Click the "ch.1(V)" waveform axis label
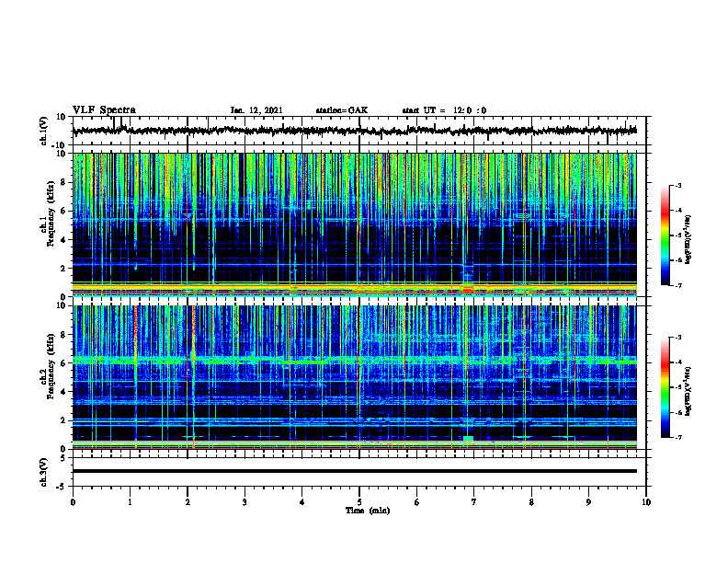Viewport: 728px width, 563px height. coord(43,131)
